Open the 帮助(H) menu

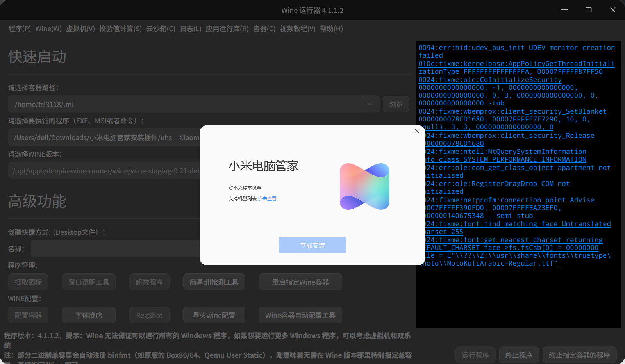click(x=331, y=29)
